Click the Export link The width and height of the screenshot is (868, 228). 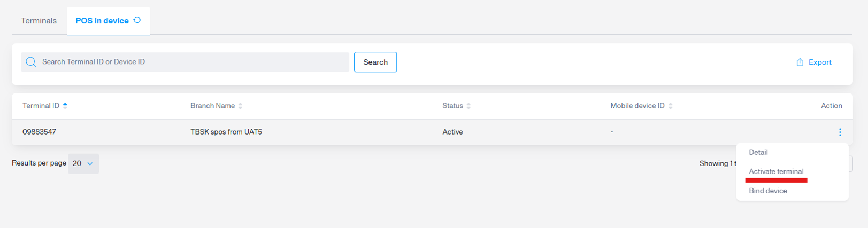[x=814, y=62]
